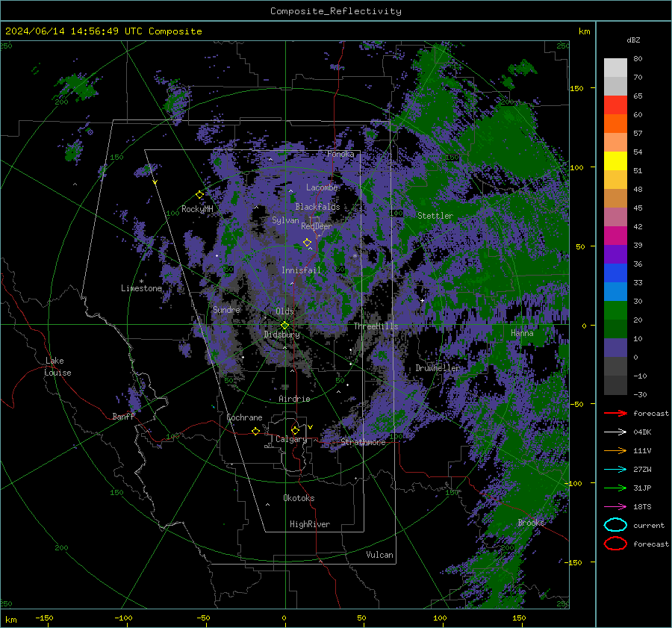Click the Didsbury town label

click(x=281, y=335)
